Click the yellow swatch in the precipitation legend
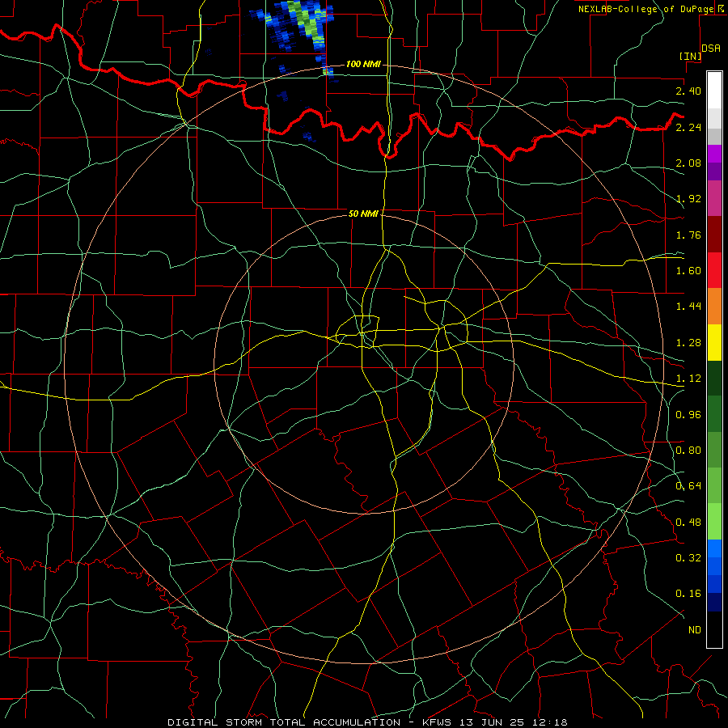 pos(714,343)
